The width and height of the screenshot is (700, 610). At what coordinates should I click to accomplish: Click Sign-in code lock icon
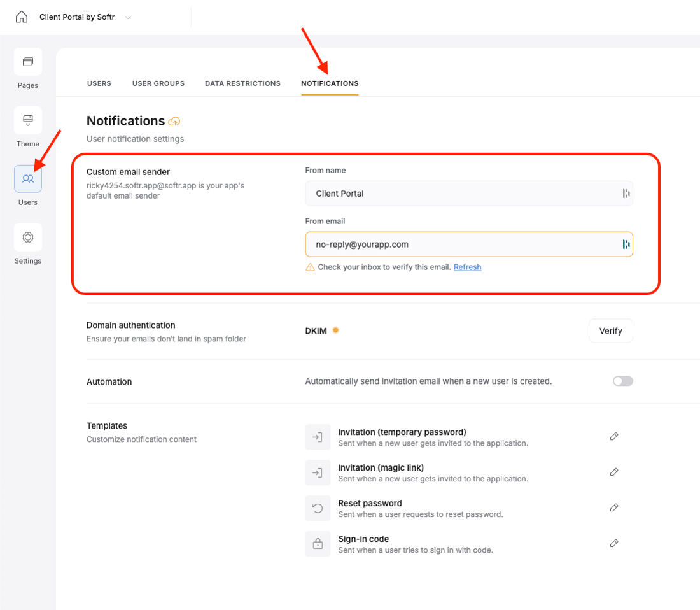[x=318, y=544]
